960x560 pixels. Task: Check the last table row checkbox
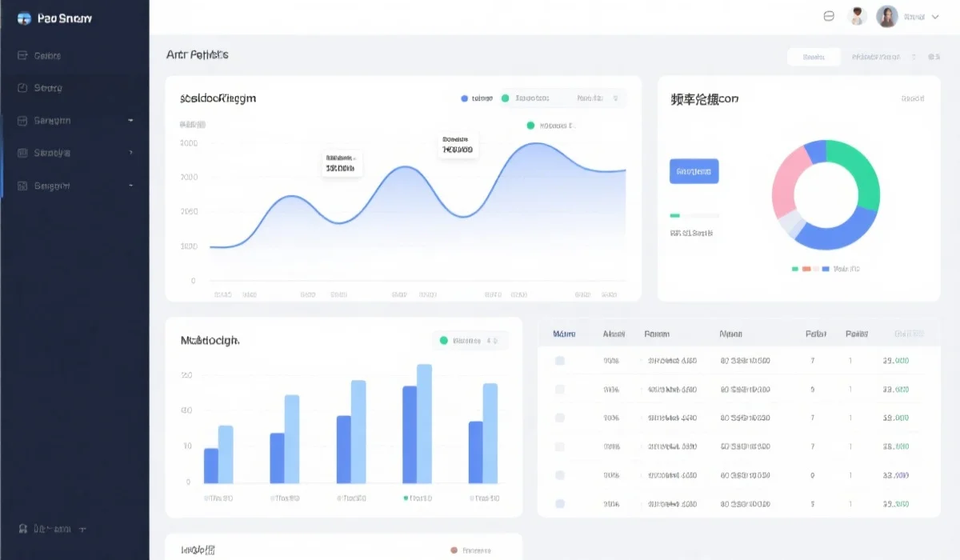point(560,504)
